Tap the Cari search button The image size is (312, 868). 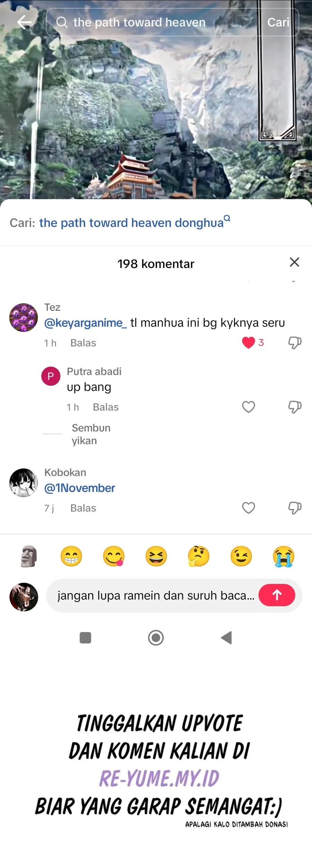tap(278, 23)
